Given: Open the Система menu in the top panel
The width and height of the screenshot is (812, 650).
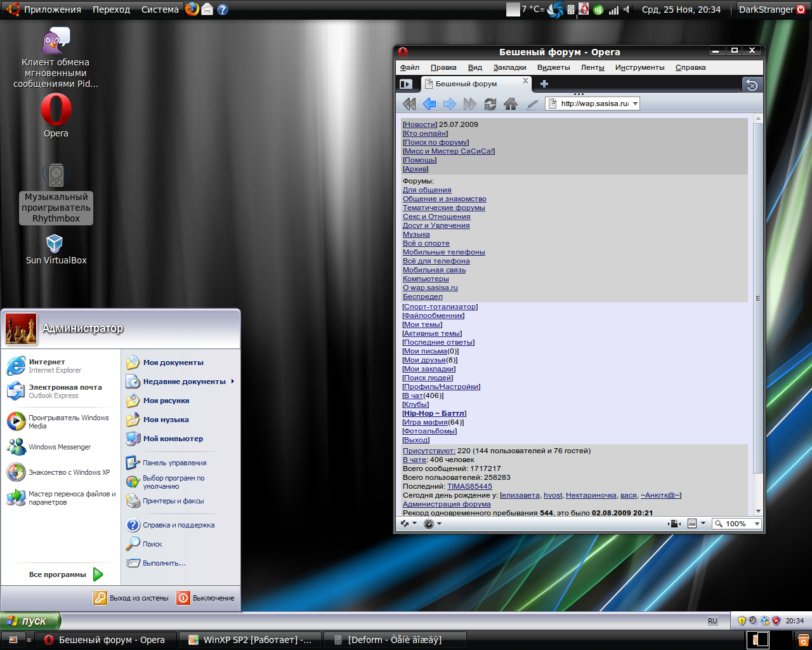Looking at the screenshot, I should tap(160, 10).
